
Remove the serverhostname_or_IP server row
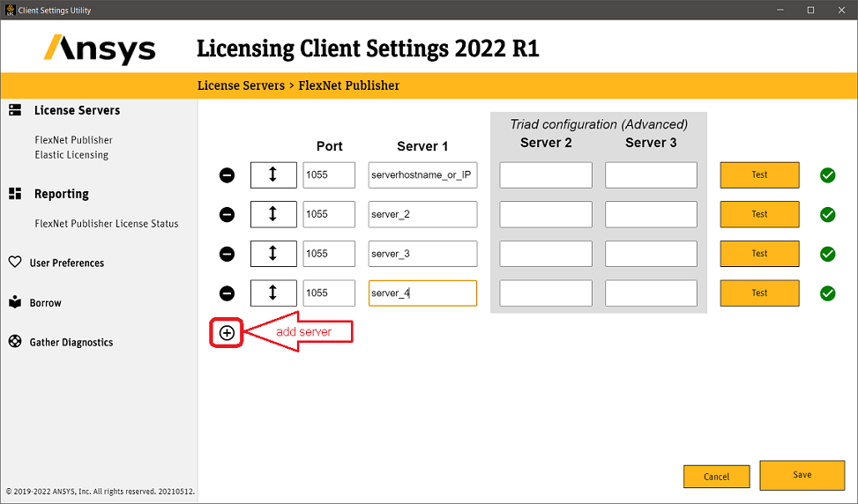pos(228,175)
